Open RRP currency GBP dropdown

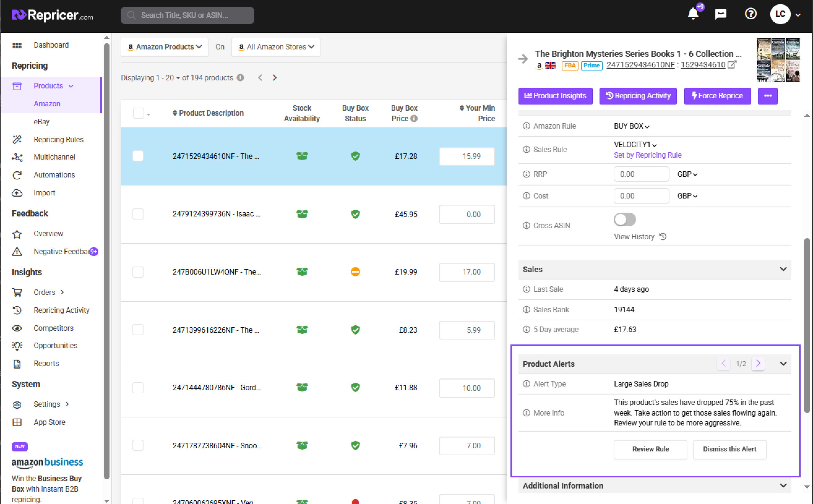(687, 174)
